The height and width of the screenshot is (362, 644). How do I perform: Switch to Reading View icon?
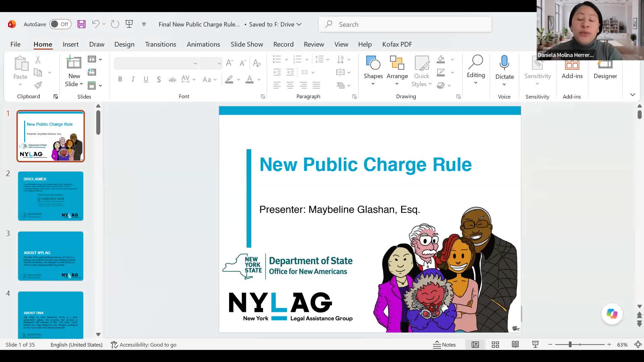point(515,345)
